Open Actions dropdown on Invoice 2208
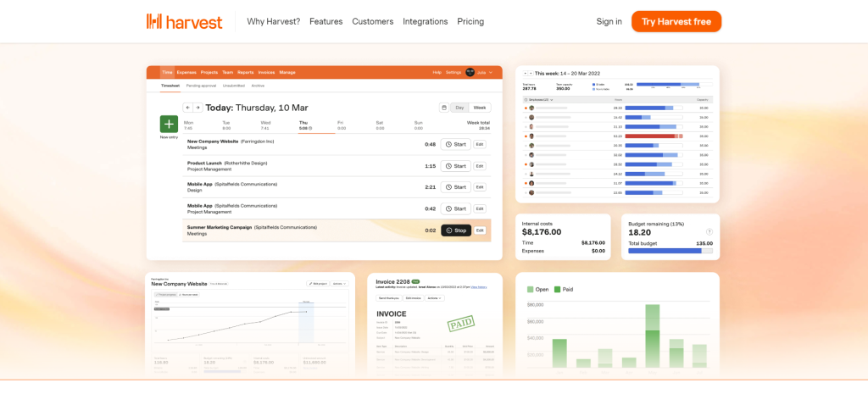This screenshot has width=868, height=416. (435, 298)
